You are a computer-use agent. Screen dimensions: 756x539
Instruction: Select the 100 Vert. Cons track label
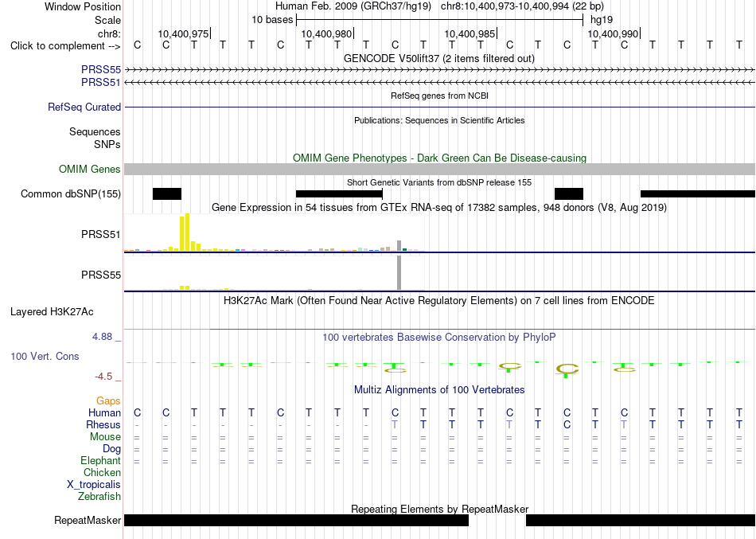(45, 357)
